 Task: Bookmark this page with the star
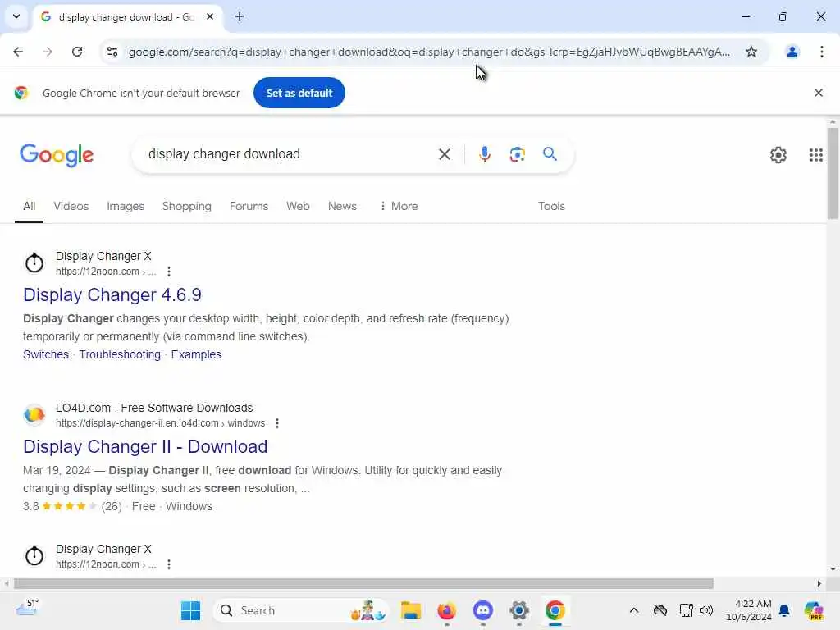tap(751, 52)
